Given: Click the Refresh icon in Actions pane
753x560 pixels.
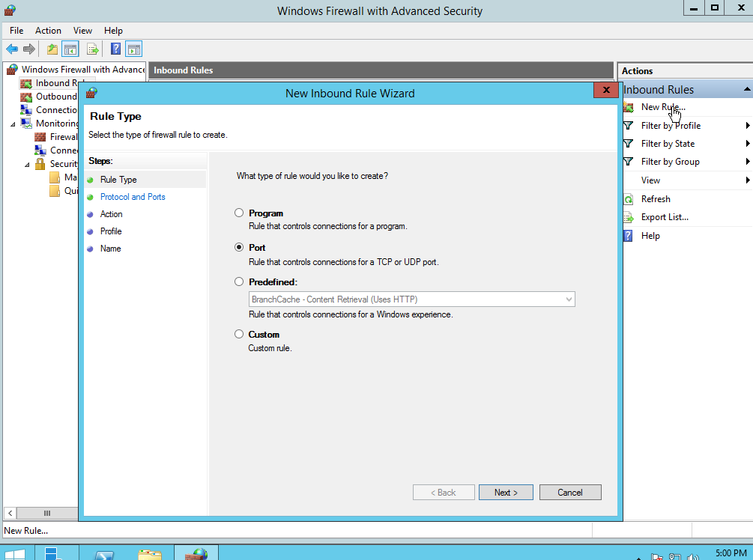Looking at the screenshot, I should [x=628, y=199].
